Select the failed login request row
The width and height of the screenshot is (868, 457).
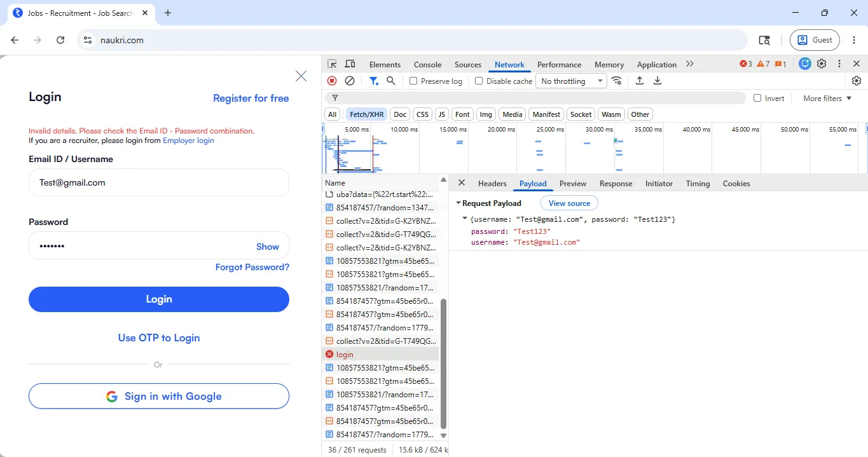pos(380,355)
